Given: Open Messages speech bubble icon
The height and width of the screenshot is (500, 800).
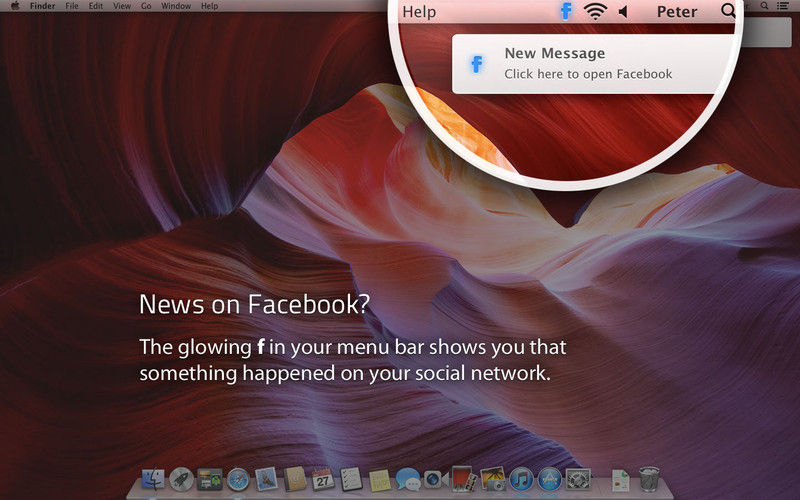Looking at the screenshot, I should [408, 480].
